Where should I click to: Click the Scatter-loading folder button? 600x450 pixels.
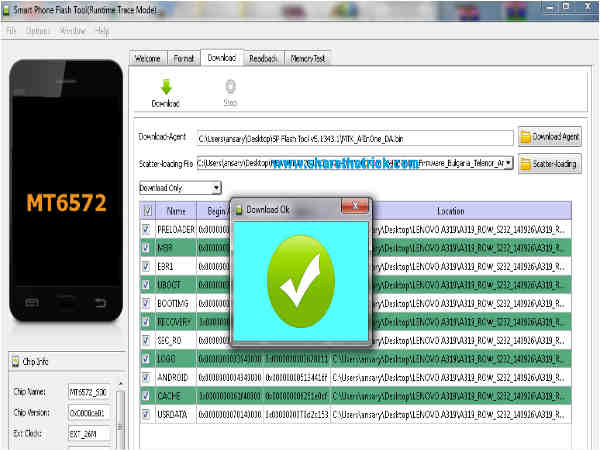pos(550,164)
